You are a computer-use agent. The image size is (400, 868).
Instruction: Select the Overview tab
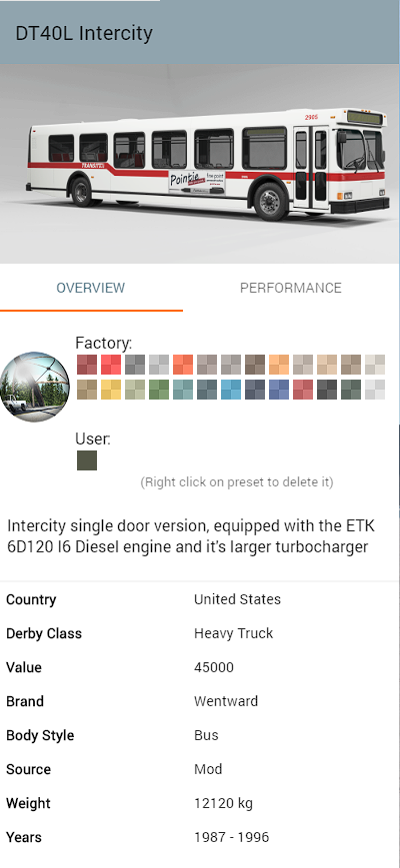[x=91, y=288]
